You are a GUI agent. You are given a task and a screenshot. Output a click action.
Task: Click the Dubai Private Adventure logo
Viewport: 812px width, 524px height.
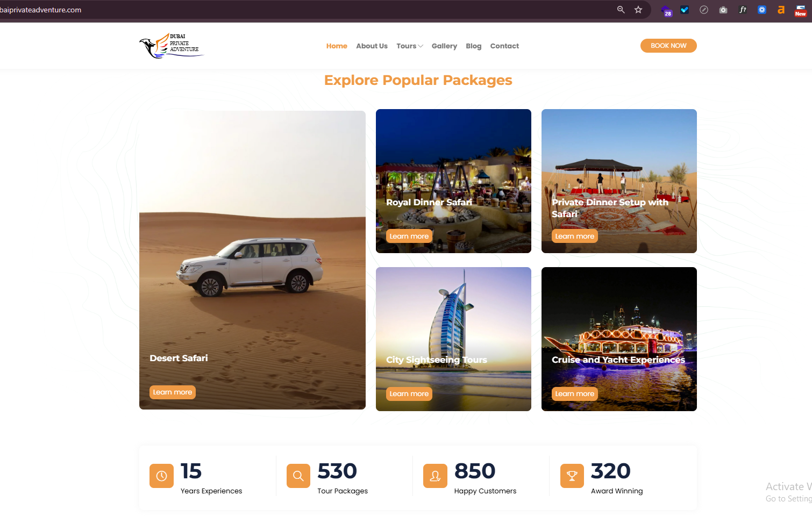171,46
